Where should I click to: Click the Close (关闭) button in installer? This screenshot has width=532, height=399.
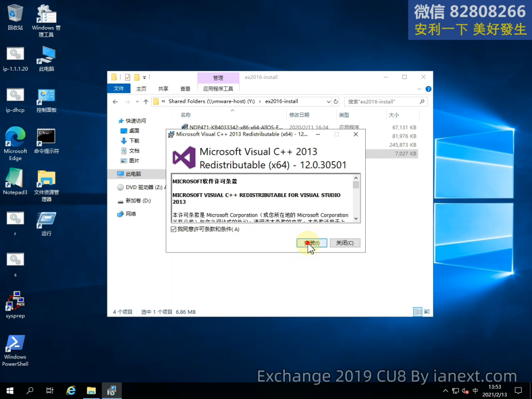pyautogui.click(x=344, y=243)
